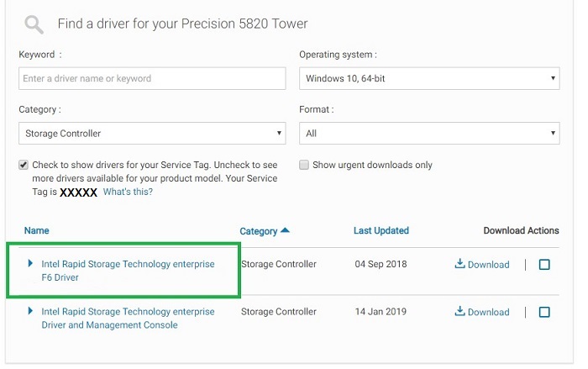Open the Operating system dropdown
588x369 pixels.
click(x=429, y=79)
